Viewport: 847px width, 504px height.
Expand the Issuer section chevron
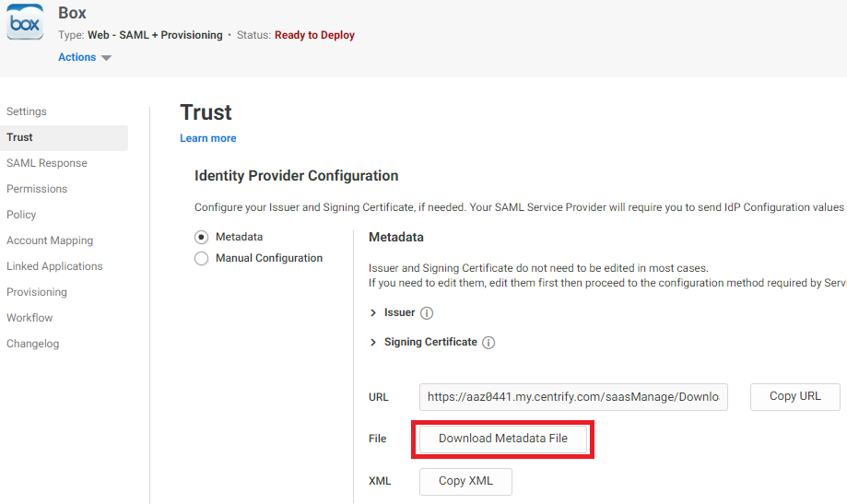372,312
